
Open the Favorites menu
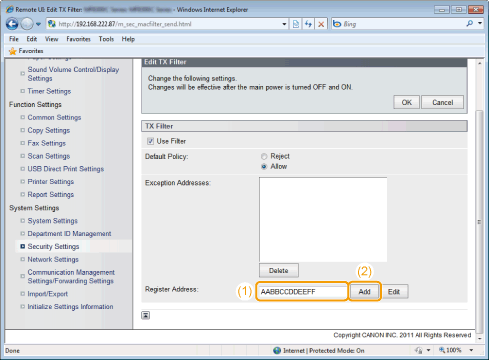78,39
